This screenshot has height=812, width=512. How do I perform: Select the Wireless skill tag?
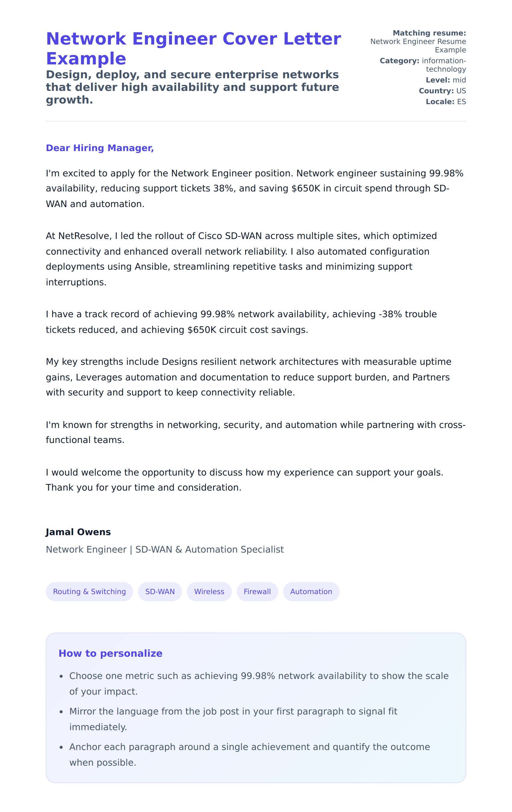pyautogui.click(x=209, y=591)
